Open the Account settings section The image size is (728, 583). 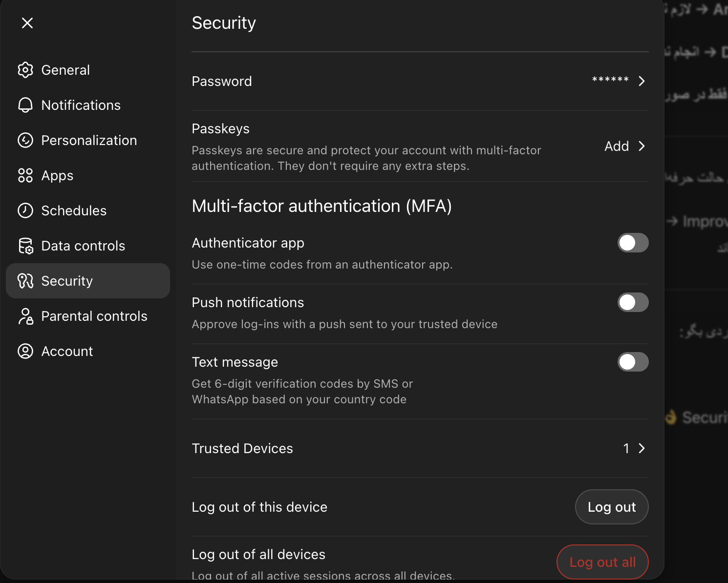pos(67,351)
